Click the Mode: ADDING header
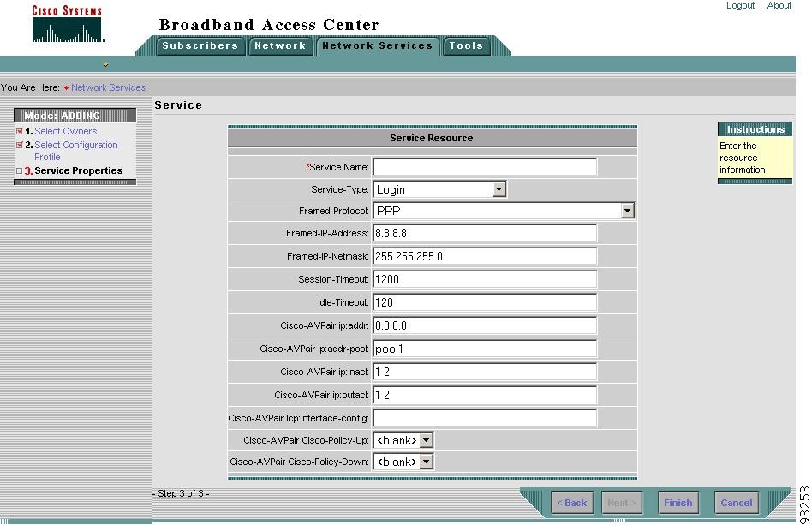 75,116
